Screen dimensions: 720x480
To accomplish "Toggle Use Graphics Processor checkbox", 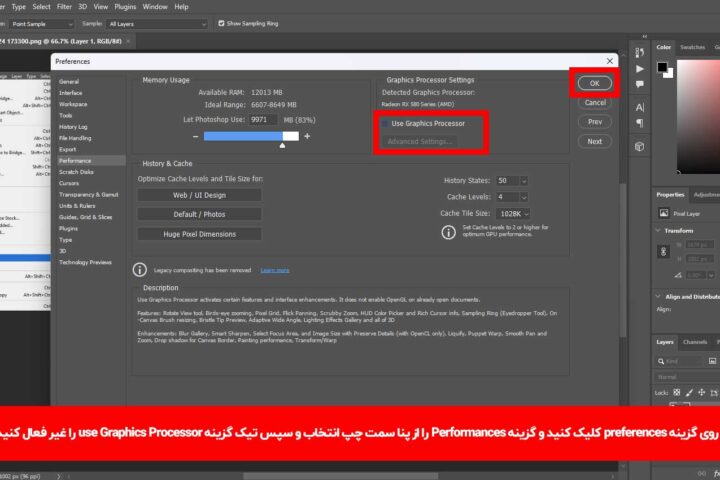I will (385, 124).
